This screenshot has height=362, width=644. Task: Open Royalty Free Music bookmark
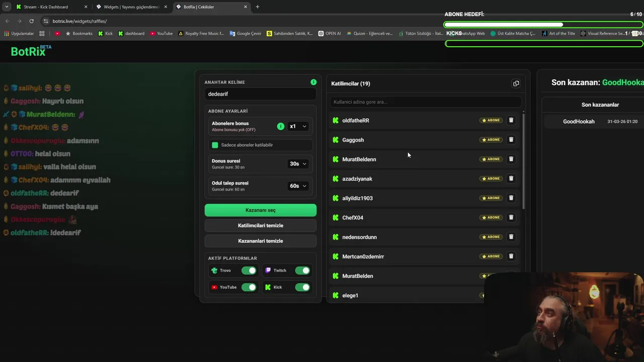[201, 34]
